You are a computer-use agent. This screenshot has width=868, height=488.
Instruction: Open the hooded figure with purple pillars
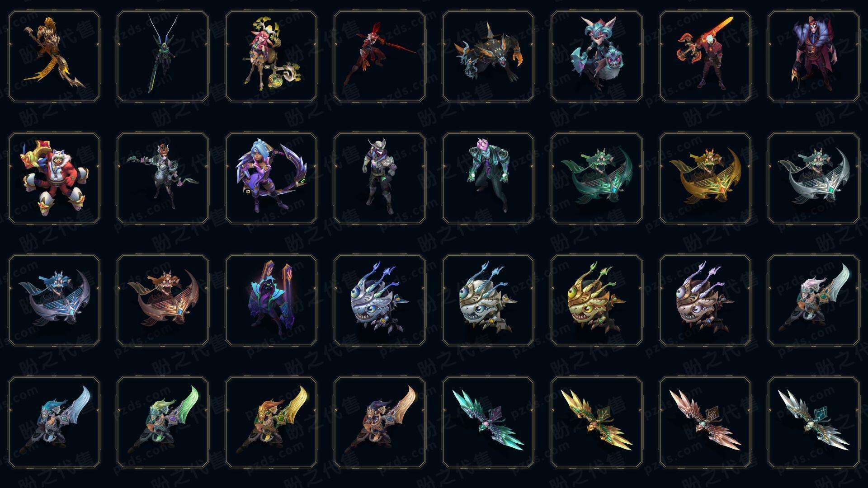(x=271, y=300)
